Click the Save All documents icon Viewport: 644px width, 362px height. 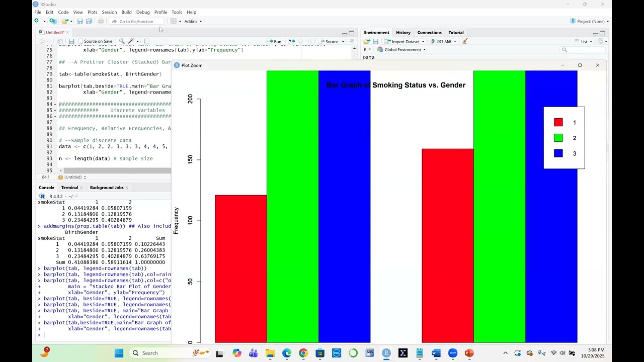89,21
